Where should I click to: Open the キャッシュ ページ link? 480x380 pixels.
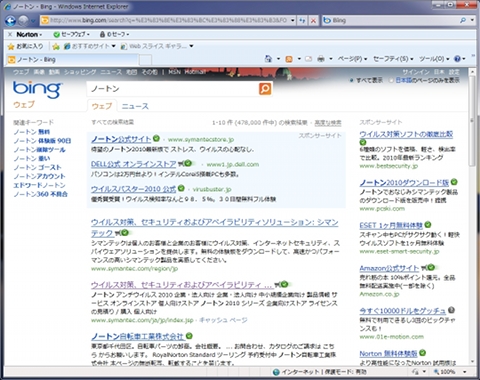[x=223, y=320]
